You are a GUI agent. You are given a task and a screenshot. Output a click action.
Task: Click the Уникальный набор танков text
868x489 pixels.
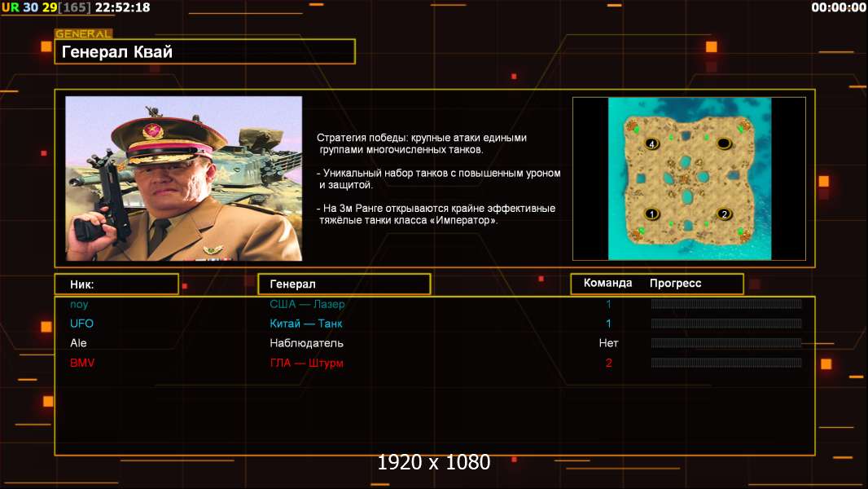pos(438,178)
